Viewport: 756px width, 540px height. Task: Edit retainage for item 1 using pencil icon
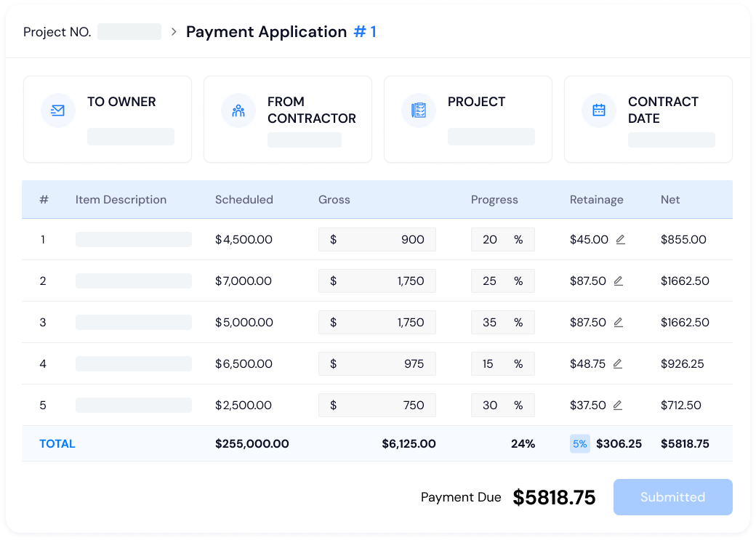click(619, 239)
